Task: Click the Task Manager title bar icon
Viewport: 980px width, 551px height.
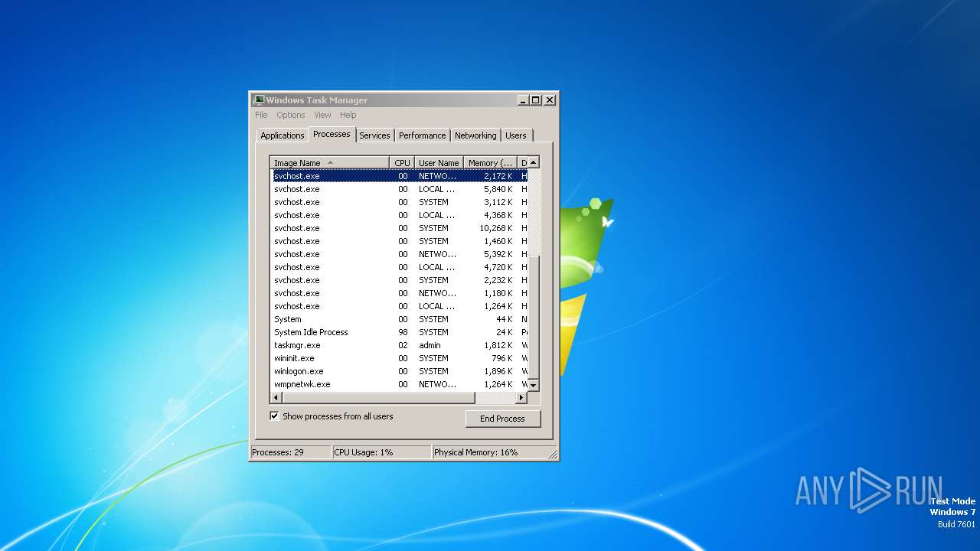Action: (x=259, y=100)
